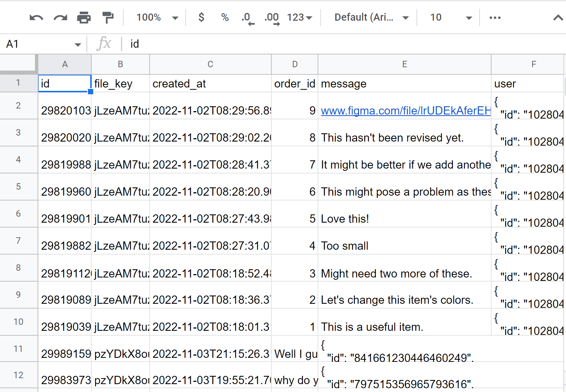This screenshot has width=566, height=392.
Task: Format as currency with dollar icon
Action: click(201, 18)
